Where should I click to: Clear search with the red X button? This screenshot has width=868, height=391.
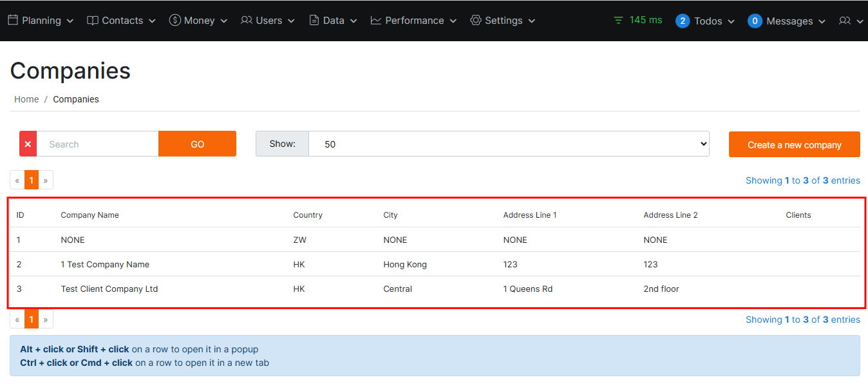(x=28, y=144)
